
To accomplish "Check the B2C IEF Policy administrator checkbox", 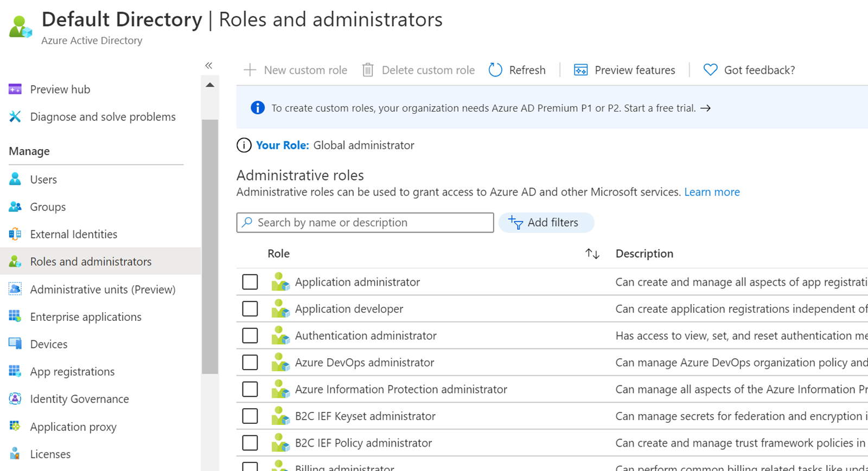I will (x=250, y=443).
